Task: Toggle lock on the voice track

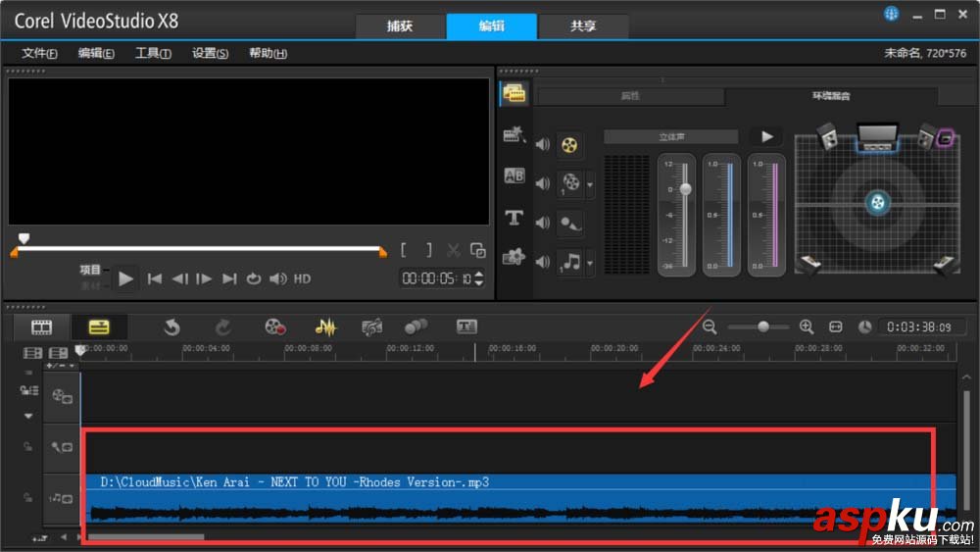Action: tap(27, 446)
